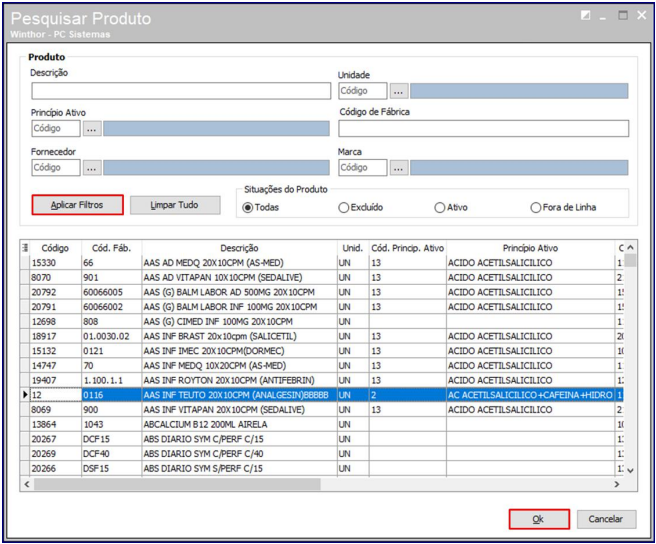Select row ABS DIARIO SYM C/PERF C/15
The image size is (656, 544).
322,439
